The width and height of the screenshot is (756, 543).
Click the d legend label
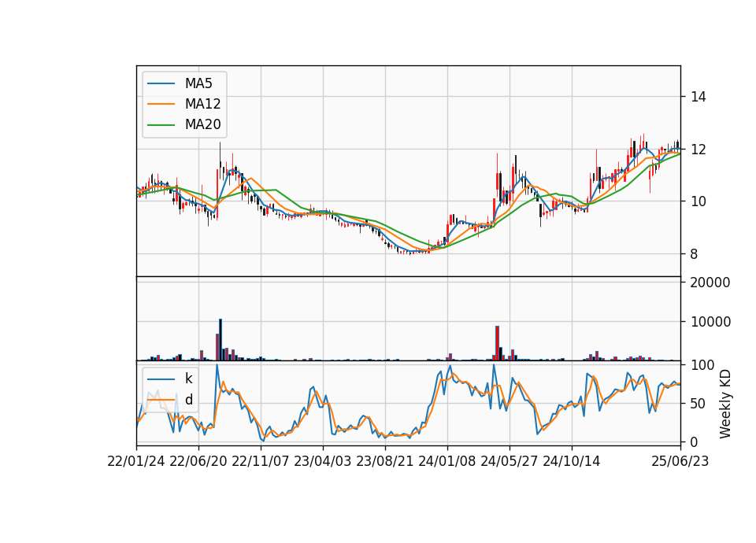pos(189,400)
